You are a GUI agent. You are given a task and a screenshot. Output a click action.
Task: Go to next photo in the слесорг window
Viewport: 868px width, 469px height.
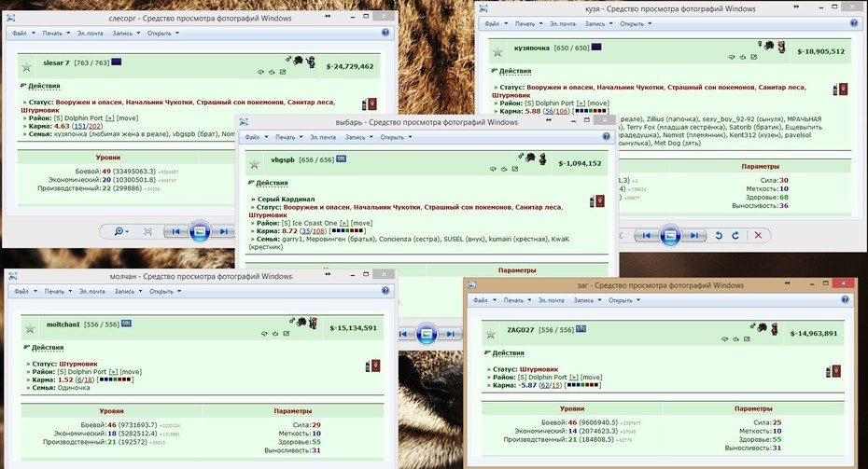click(224, 232)
